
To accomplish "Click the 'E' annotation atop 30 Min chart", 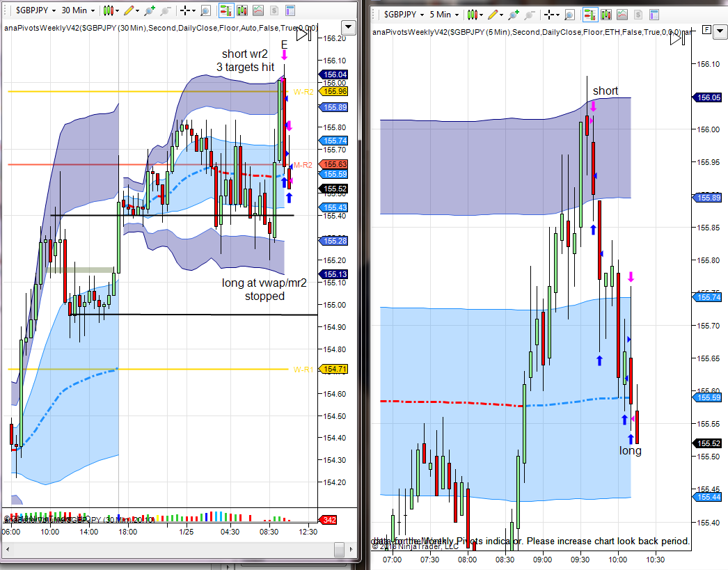I will pyautogui.click(x=284, y=45).
